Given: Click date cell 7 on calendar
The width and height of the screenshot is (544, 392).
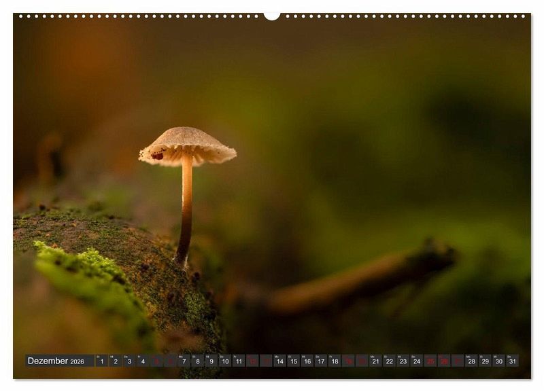Looking at the screenshot, I should click(x=184, y=361).
